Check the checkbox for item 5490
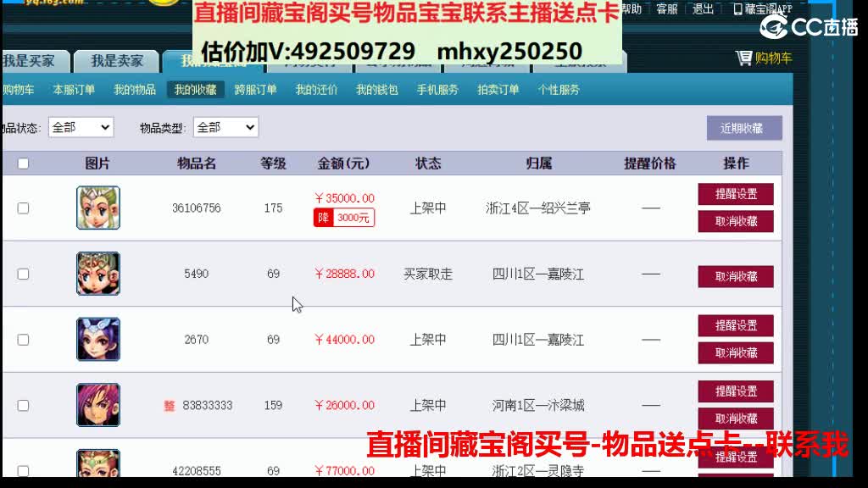868x488 pixels. pos(23,274)
